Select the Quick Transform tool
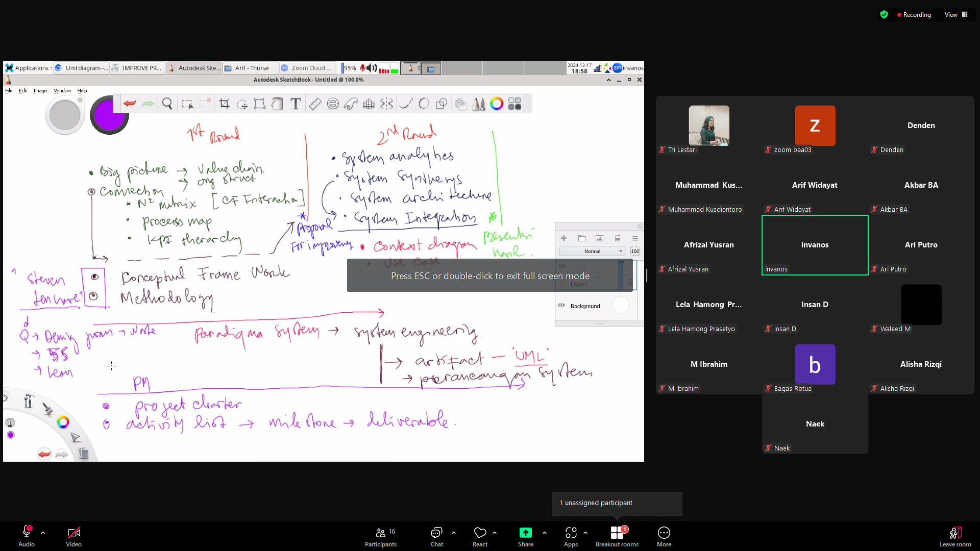 pos(242,104)
